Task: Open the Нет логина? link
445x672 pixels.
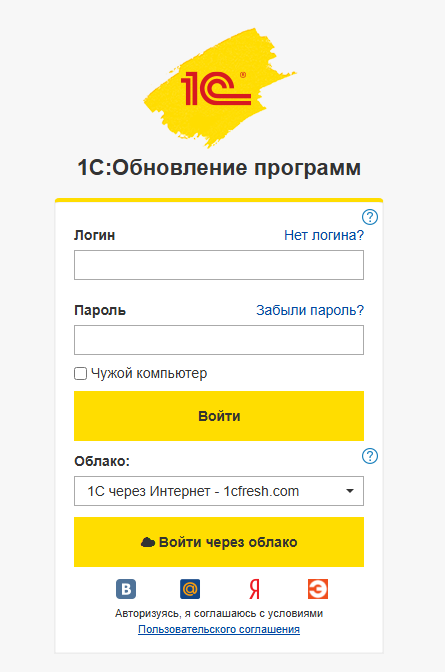Action: [324, 235]
